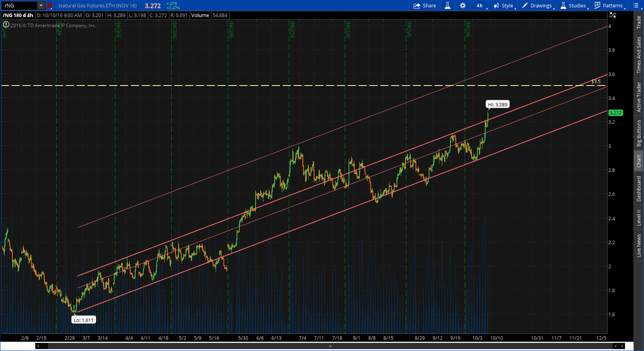Click the 10/10 date on time axis
Image resolution: width=644 pixels, height=351 pixels.
pos(497,338)
